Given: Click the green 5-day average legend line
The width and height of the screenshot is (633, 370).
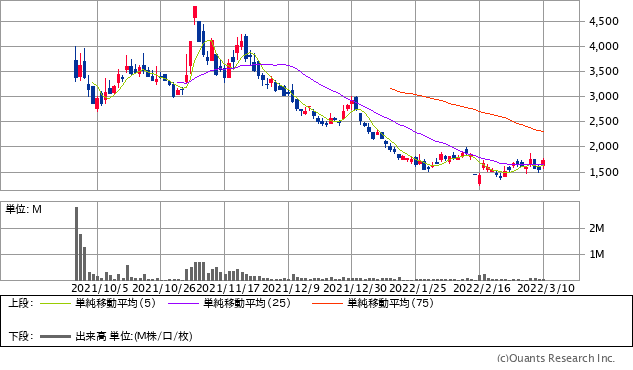Looking at the screenshot, I should pos(56,303).
